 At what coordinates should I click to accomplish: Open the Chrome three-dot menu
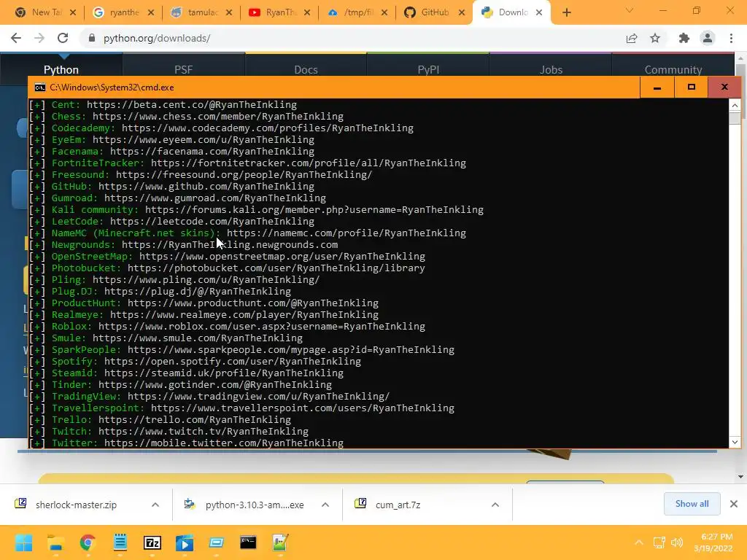coord(731,38)
